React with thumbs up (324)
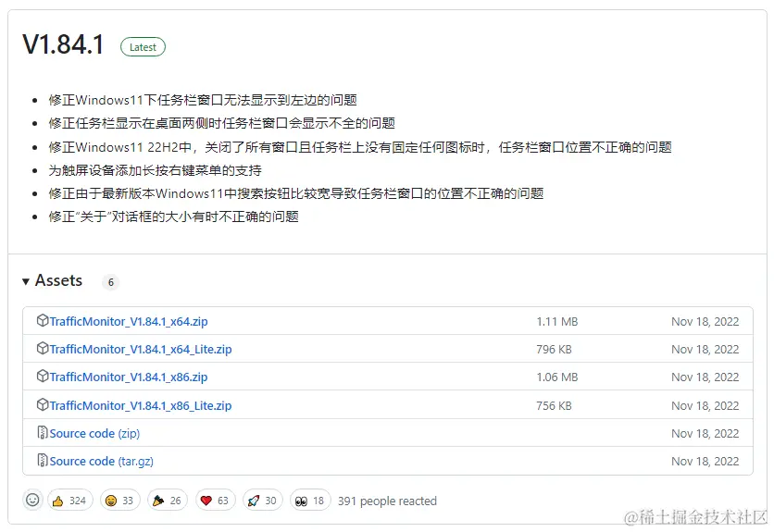 click(x=70, y=501)
